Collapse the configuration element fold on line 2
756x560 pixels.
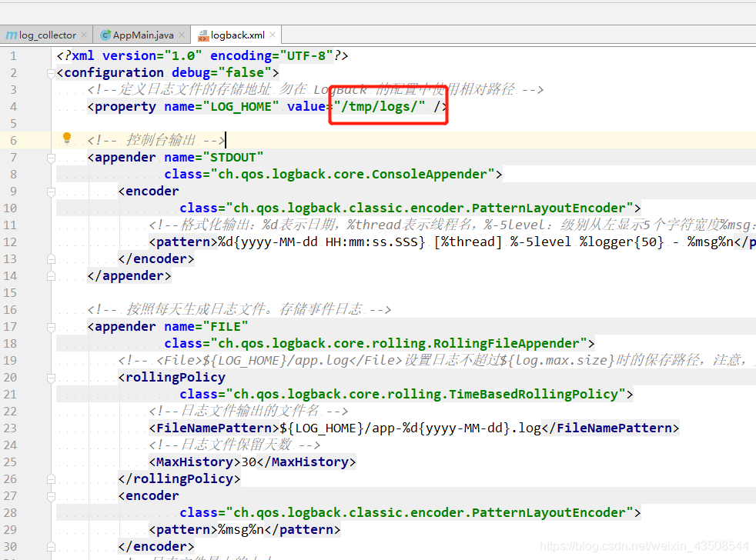(51, 73)
